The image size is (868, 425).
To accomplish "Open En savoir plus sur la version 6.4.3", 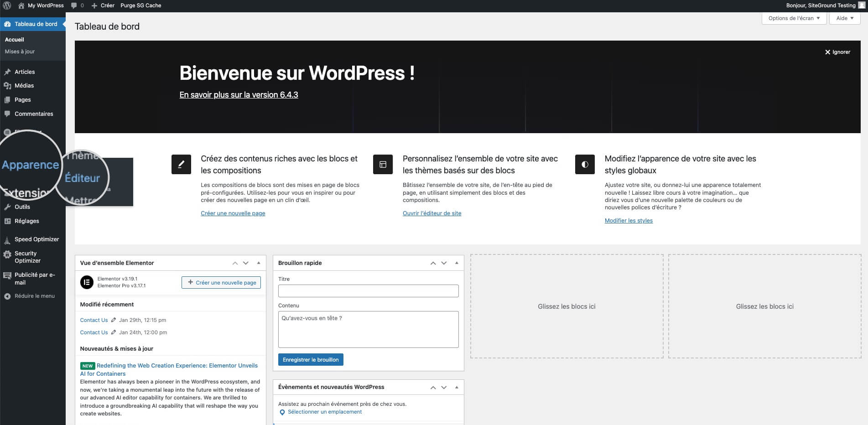I will click(x=239, y=95).
